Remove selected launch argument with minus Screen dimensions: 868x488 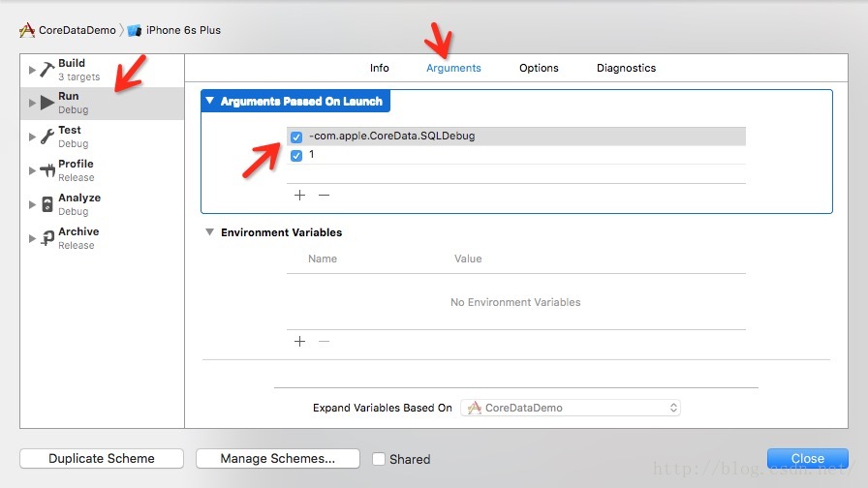pyautogui.click(x=324, y=195)
